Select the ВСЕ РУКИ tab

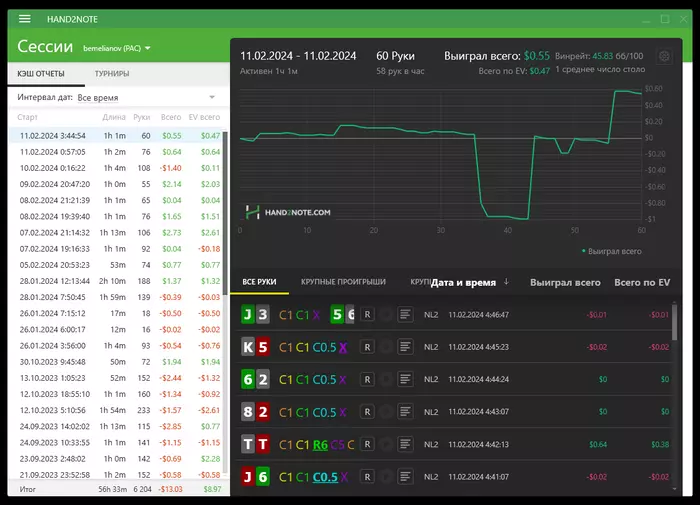point(259,282)
